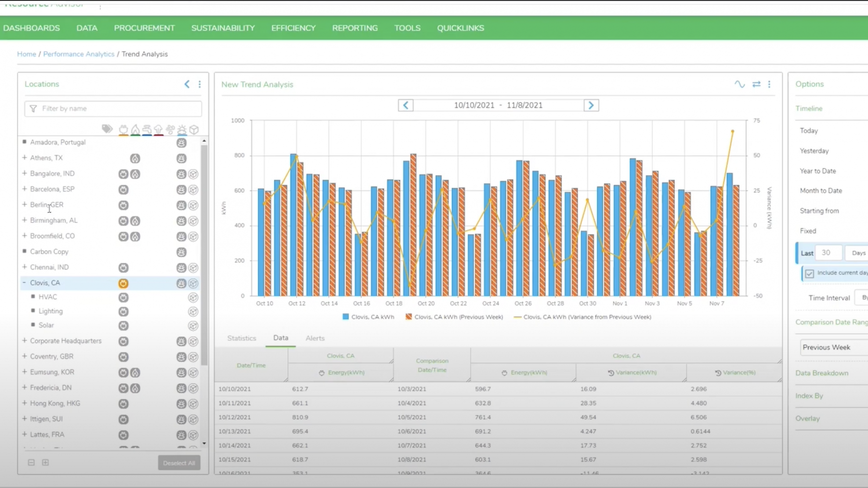The width and height of the screenshot is (868, 488).
Task: Toggle the Clovis, CA kWh legend series
Action: [368, 317]
